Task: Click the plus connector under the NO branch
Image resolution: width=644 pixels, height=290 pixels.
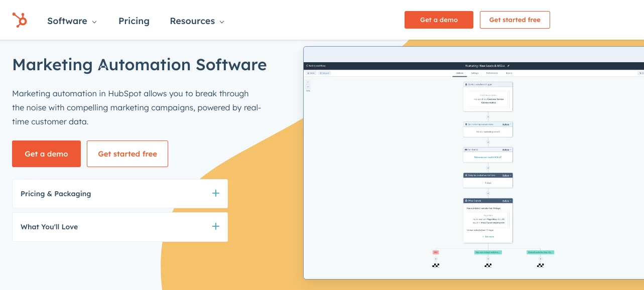Action: point(436,259)
